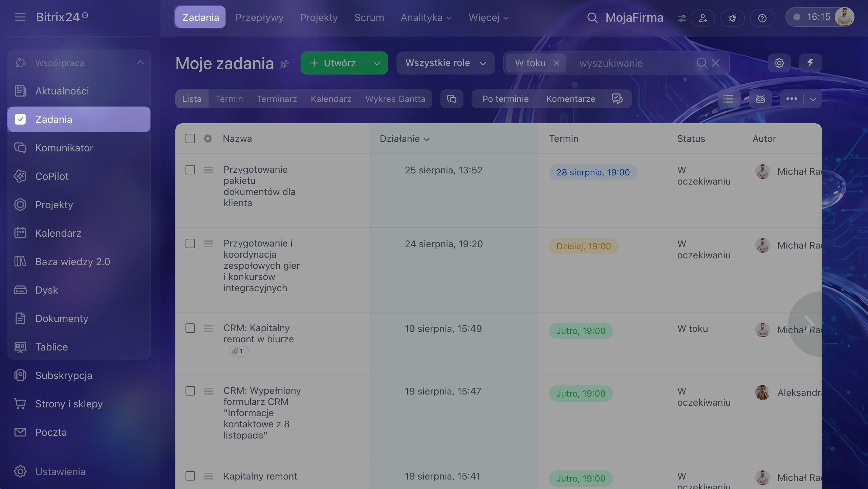Open the sliders settings icon near MojaFirma

pos(682,18)
